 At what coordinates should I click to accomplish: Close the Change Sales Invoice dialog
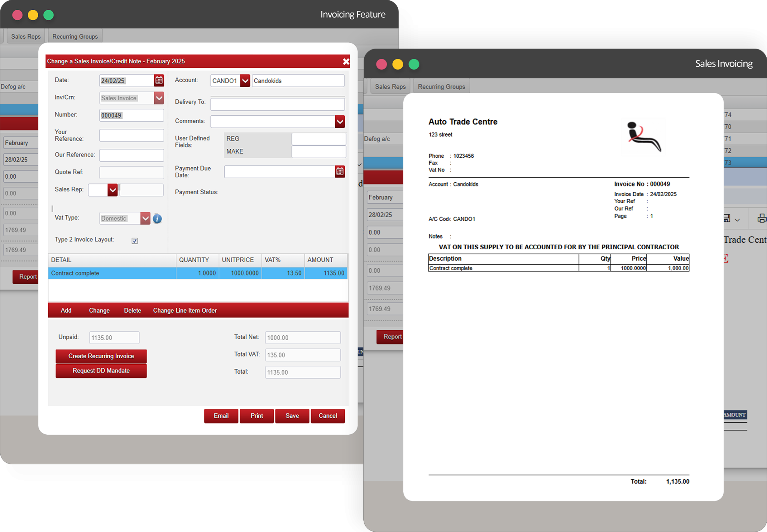(346, 61)
